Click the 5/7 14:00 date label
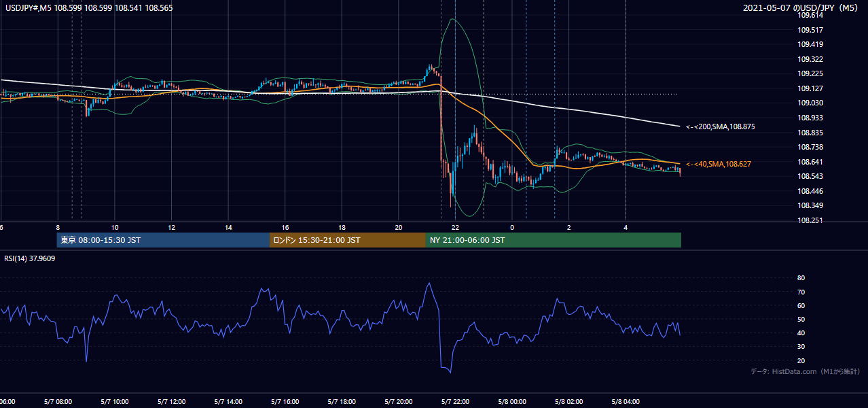Screen dimensions: 868x408 tap(228, 402)
